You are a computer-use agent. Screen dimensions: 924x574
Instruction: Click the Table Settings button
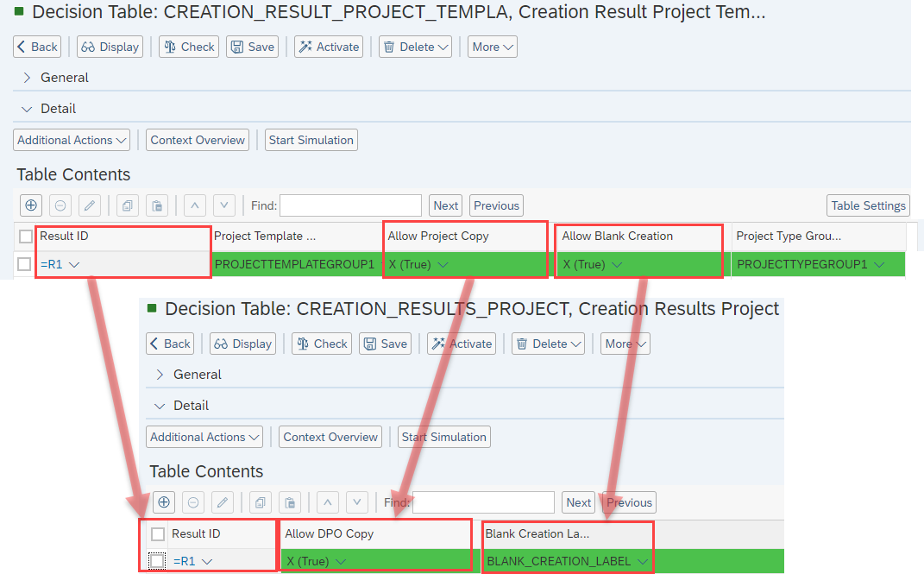tap(868, 205)
